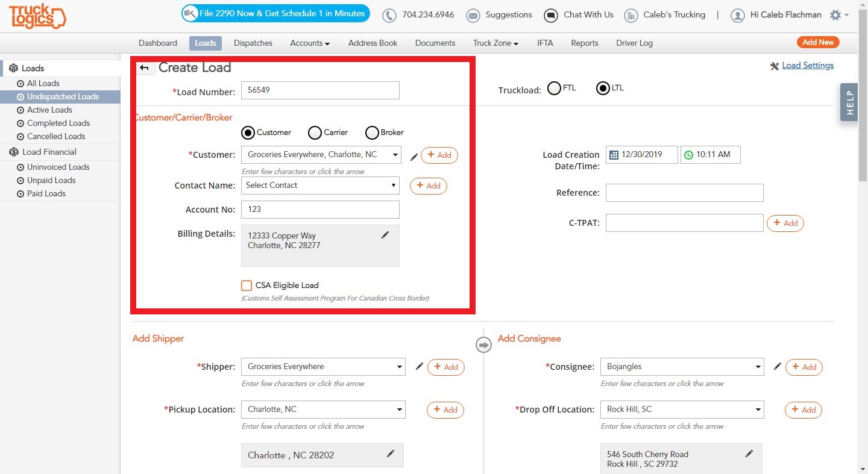Open the Address Book tab
868x474 pixels.
pyautogui.click(x=373, y=43)
